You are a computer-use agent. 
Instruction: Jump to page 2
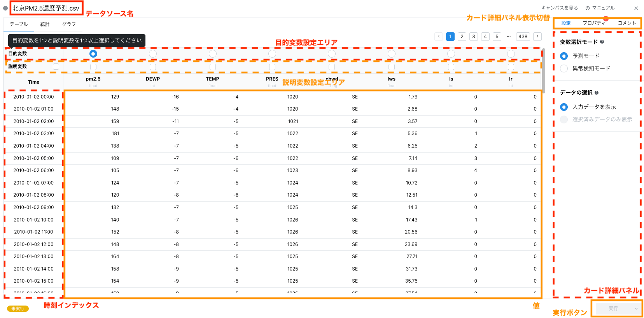tap(462, 36)
